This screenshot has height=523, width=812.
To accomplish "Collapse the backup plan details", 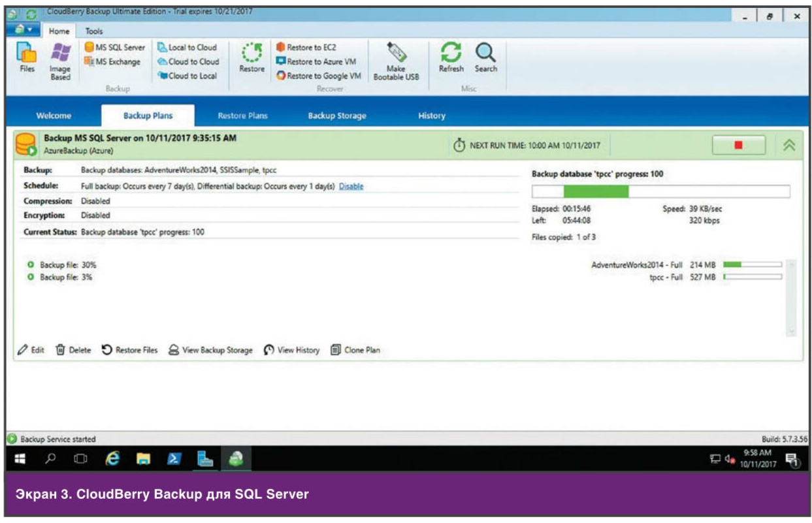I will [788, 145].
